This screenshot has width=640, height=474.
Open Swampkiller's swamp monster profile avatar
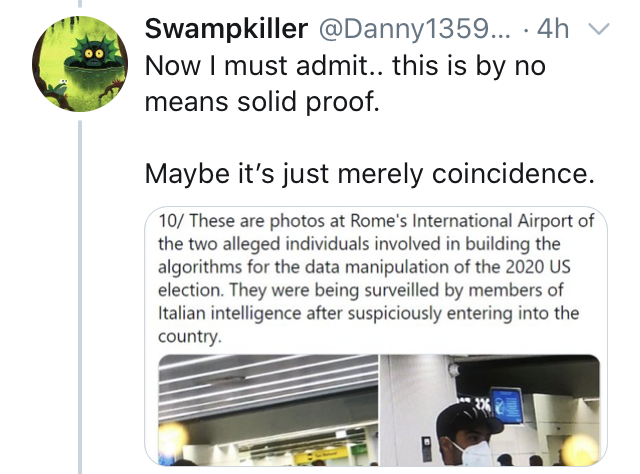click(80, 64)
